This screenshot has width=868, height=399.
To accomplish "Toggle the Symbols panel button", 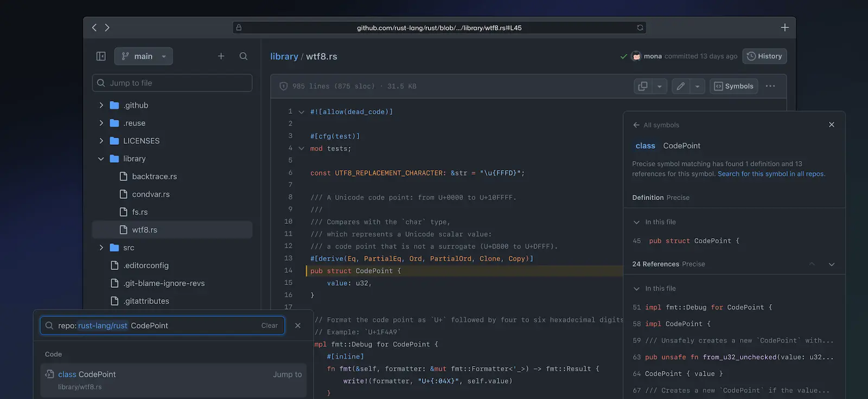I will (x=734, y=86).
